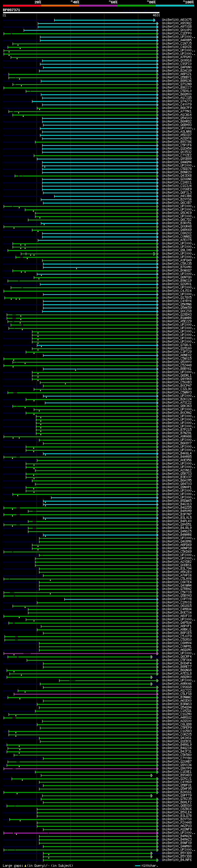The image size is (197, 868).
Task: Select the UniRef100_A1CW14 label
Action: [177, 115]
